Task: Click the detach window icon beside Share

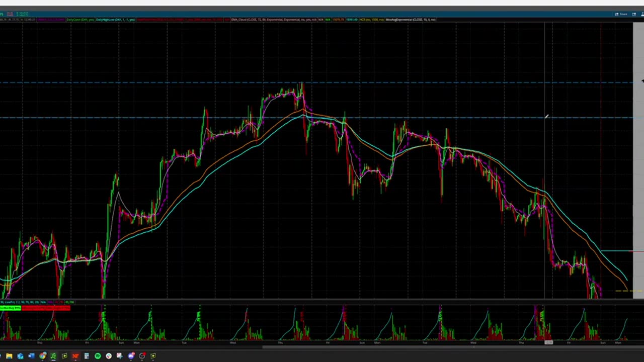Action: [x=634, y=14]
